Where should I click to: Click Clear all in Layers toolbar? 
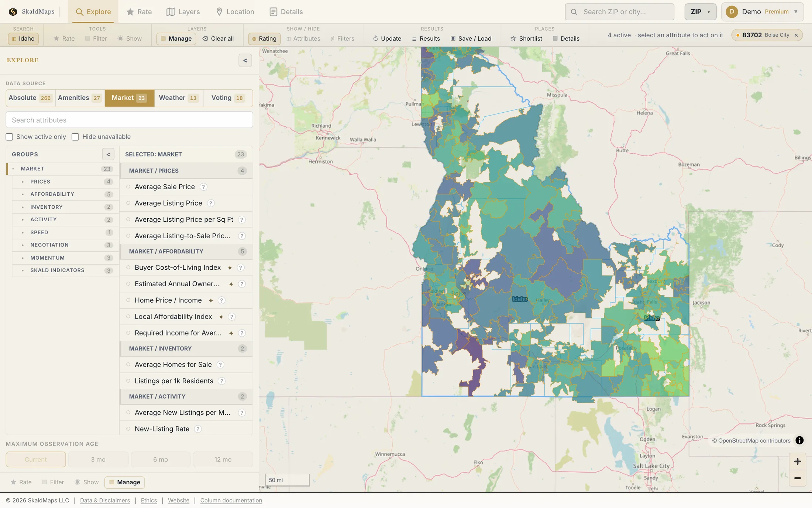pos(218,38)
